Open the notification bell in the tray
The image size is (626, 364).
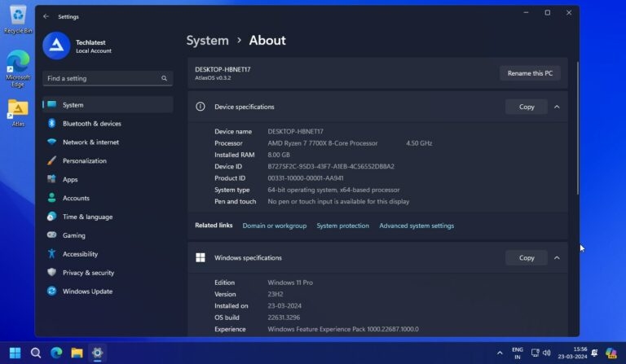click(x=594, y=353)
